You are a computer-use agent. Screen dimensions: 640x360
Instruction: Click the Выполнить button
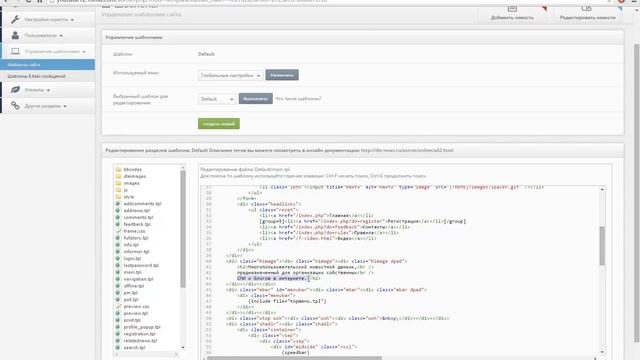(256, 98)
